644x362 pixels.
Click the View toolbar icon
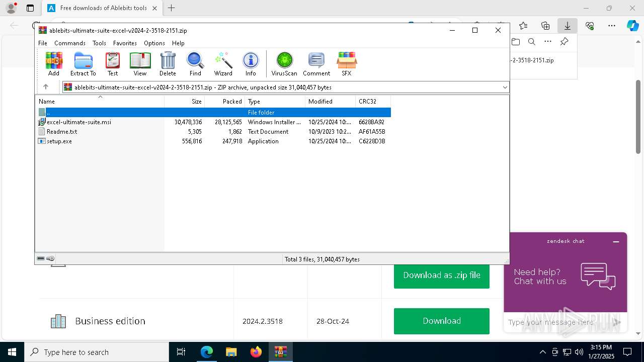click(140, 64)
